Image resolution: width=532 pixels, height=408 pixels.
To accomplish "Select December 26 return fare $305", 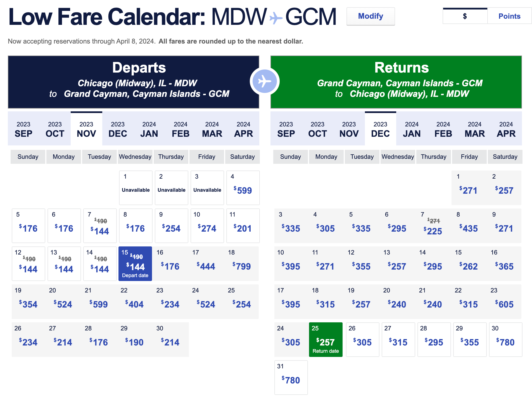I will pos(362,340).
